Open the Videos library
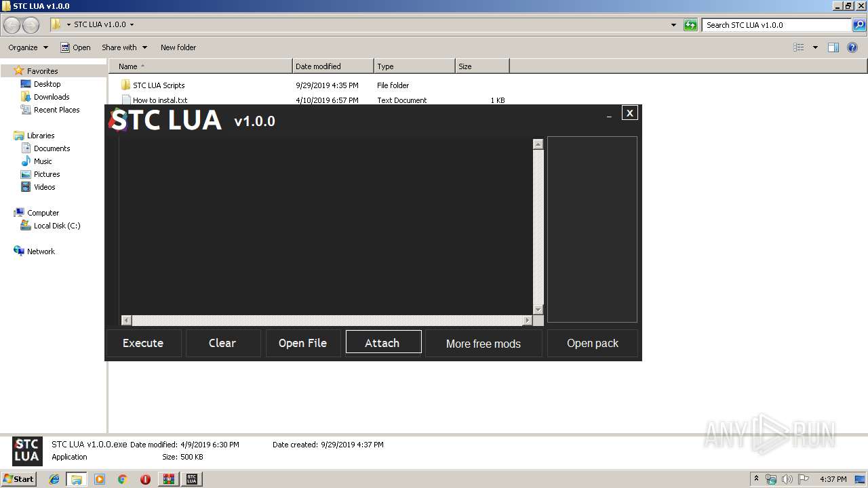868x488 pixels. point(45,187)
